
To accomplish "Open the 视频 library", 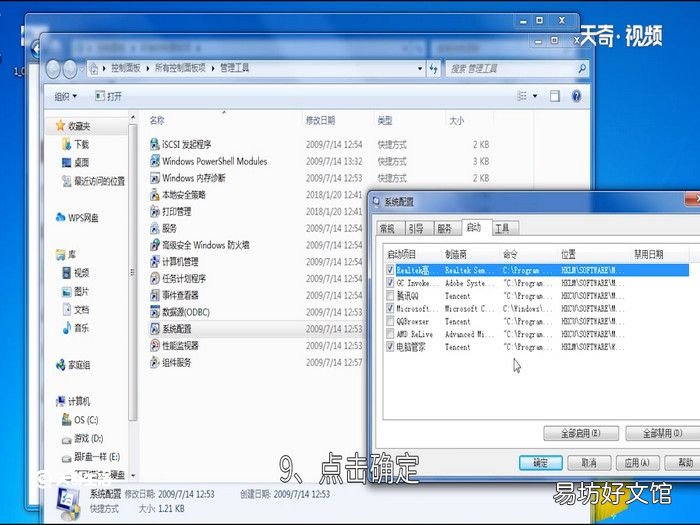I will click(75, 273).
